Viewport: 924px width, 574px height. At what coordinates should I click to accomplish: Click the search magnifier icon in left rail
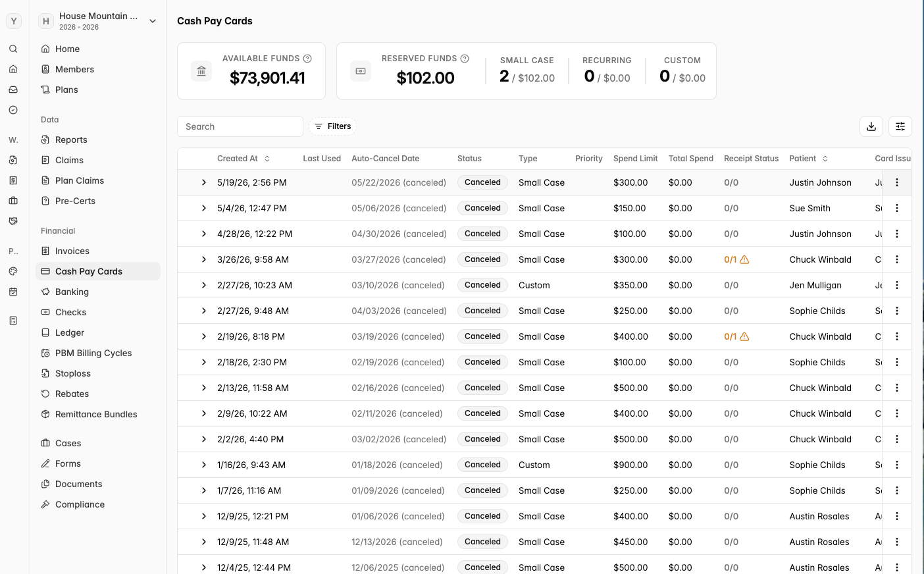coord(13,49)
